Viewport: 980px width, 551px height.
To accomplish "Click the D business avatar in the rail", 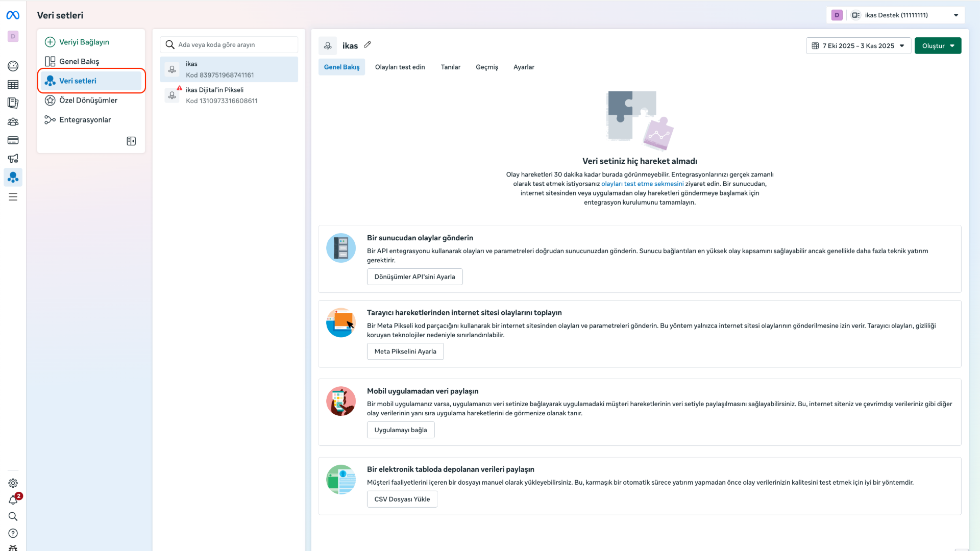I will coord(13,36).
